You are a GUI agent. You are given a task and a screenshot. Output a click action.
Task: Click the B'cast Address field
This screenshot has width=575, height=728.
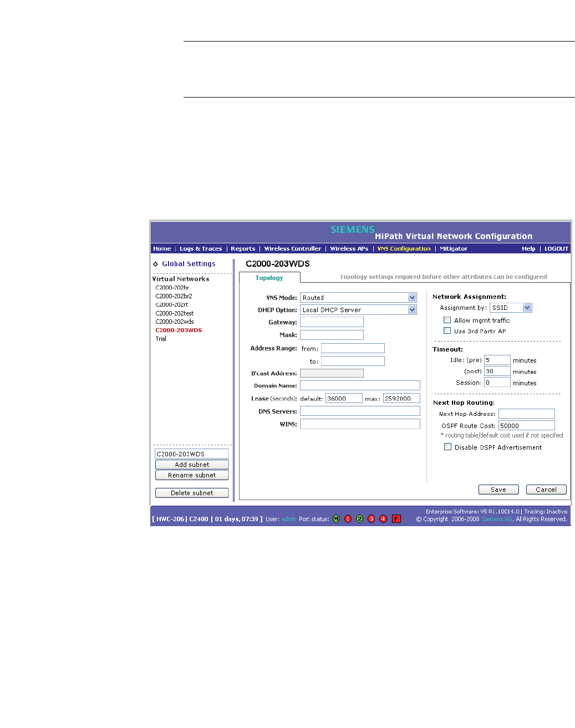tap(332, 373)
